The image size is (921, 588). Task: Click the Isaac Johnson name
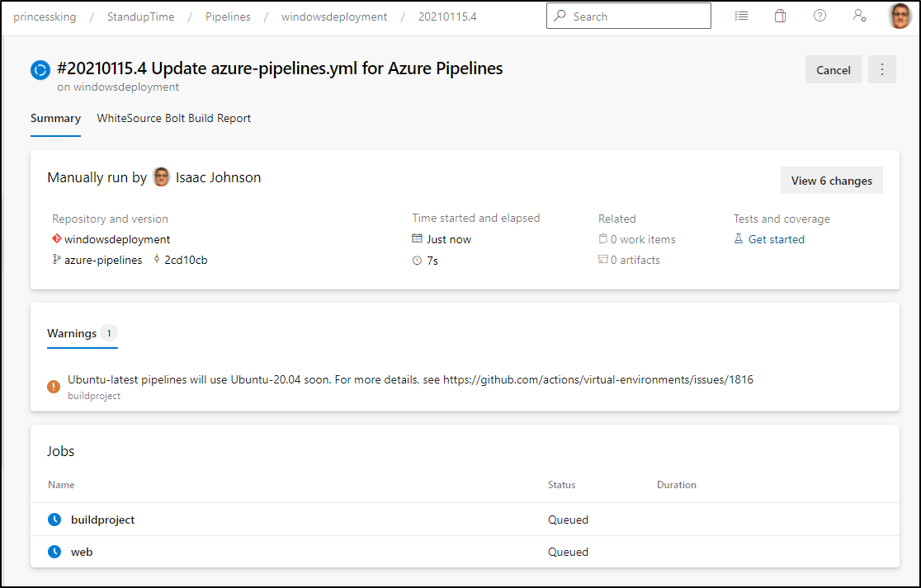tap(218, 177)
